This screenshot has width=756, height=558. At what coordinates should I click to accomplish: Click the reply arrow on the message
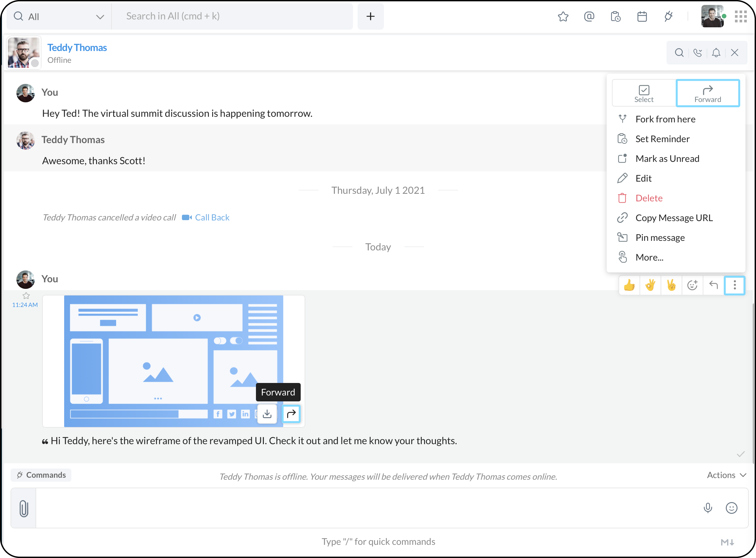pyautogui.click(x=713, y=285)
